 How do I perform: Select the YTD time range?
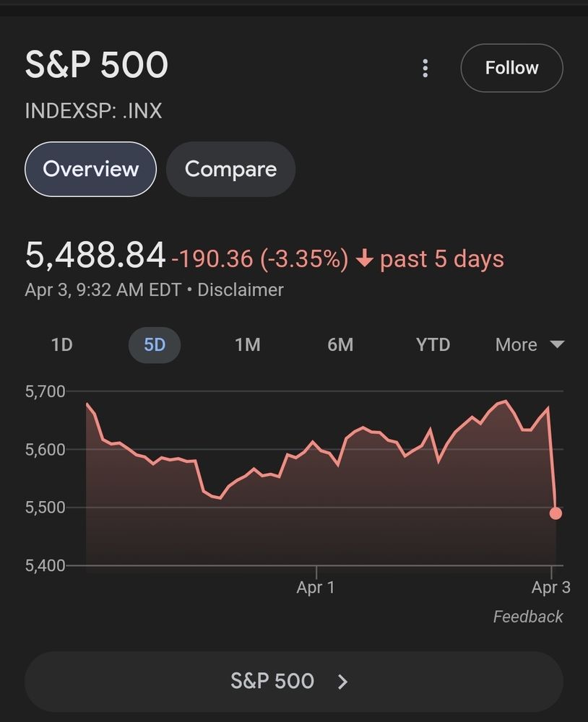click(433, 345)
